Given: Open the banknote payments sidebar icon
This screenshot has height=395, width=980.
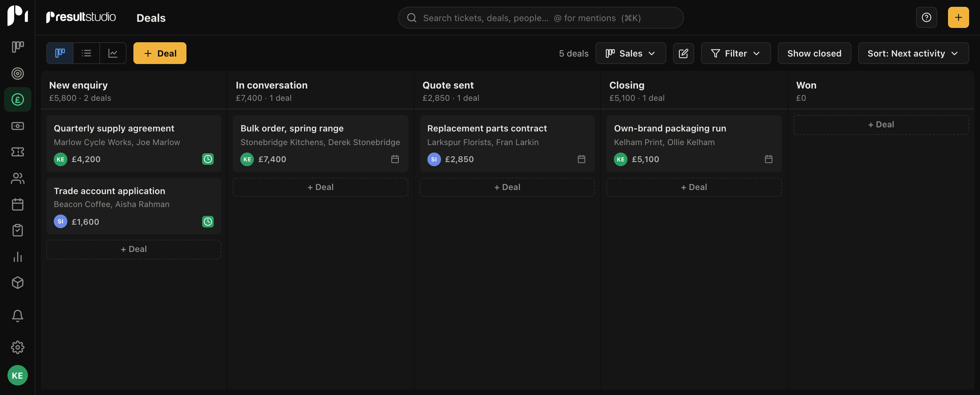Looking at the screenshot, I should pos(17,126).
